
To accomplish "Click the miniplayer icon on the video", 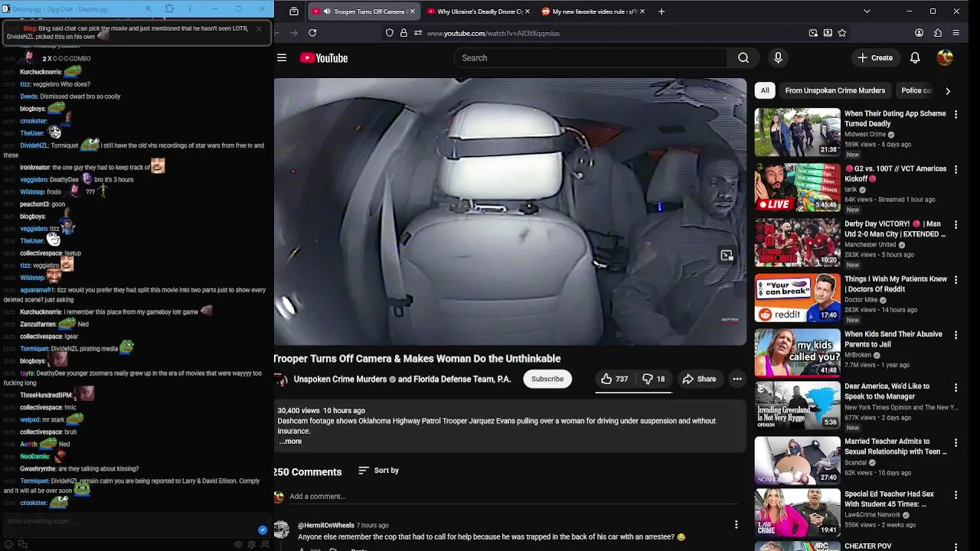I will coord(727,256).
